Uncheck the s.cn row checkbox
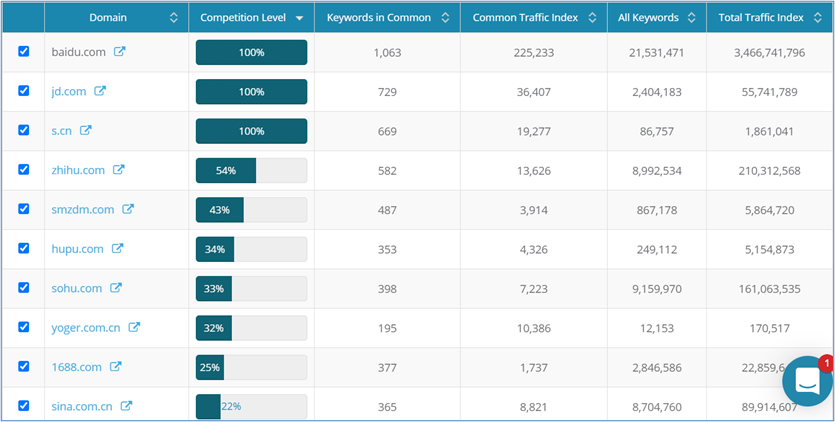Screen dimensions: 835x422 pos(23,130)
